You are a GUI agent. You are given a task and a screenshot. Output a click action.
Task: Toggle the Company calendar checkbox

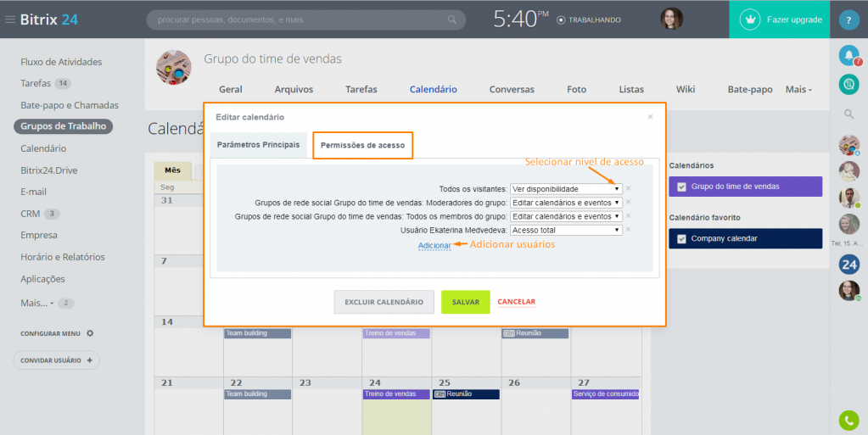click(x=681, y=239)
